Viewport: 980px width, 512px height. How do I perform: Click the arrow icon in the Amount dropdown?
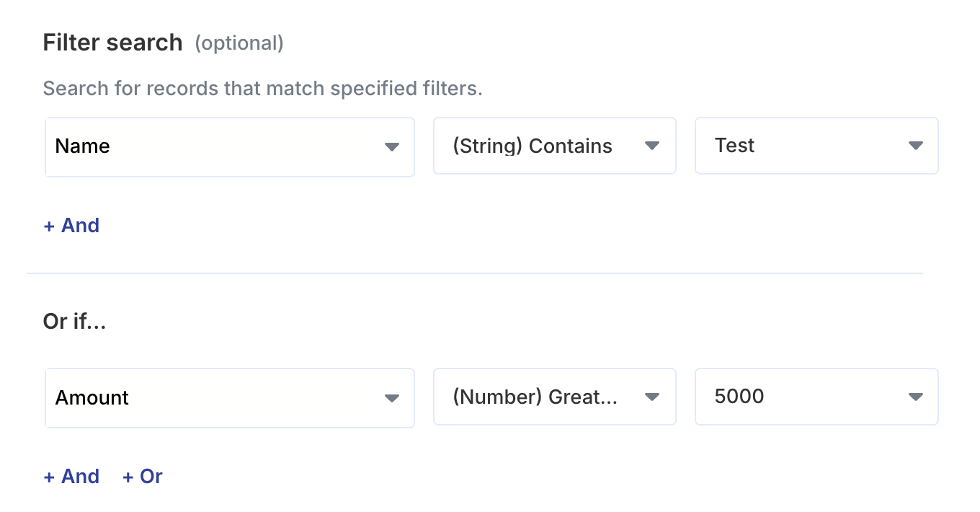pos(392,398)
